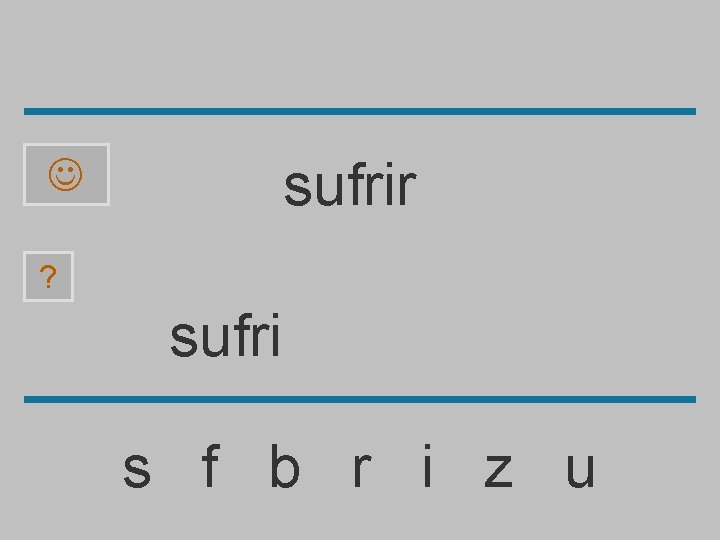The height and width of the screenshot is (540, 720).
Task: Click the blank gray area above the top line
Action: pyautogui.click(x=360, y=53)
